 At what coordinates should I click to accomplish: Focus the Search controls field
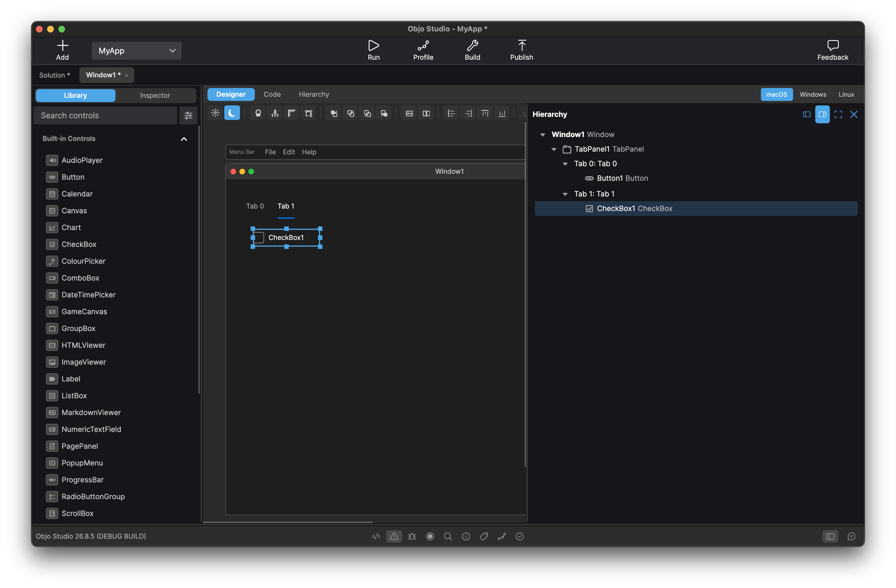[105, 115]
